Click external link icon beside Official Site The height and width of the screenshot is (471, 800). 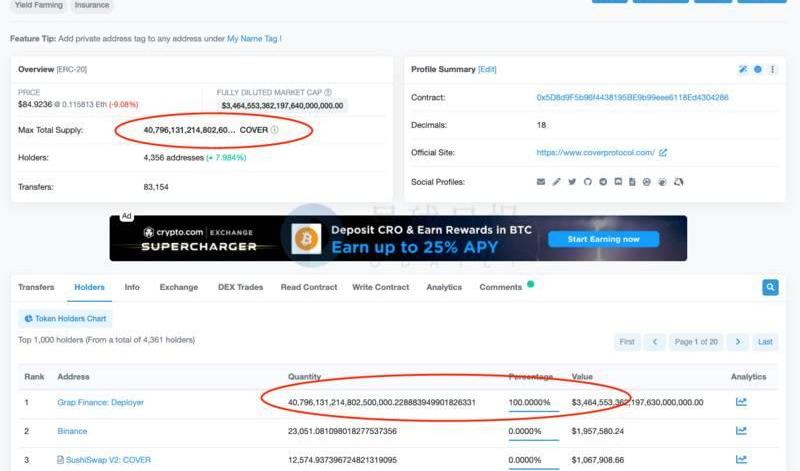point(663,153)
